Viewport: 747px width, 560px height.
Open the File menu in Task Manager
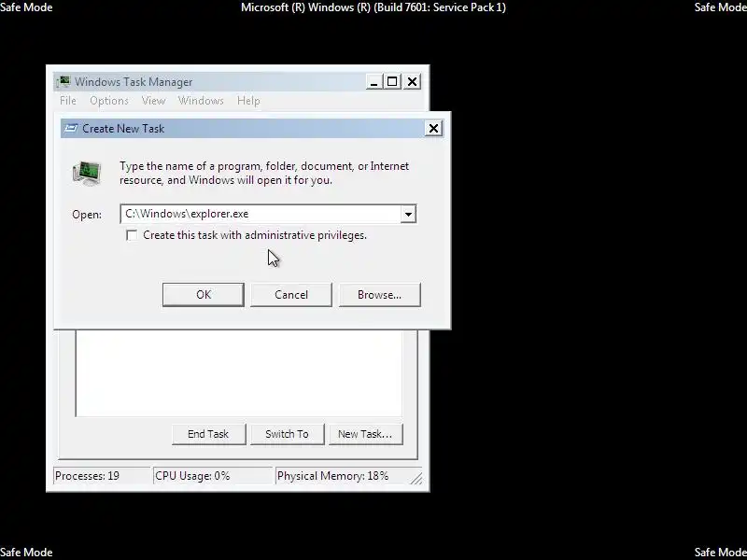coord(67,101)
